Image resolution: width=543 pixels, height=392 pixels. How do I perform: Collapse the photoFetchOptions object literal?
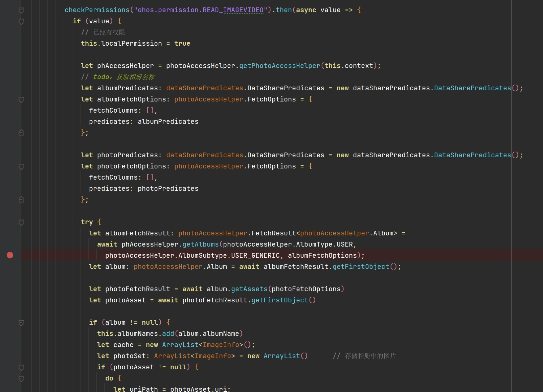pyautogui.click(x=21, y=166)
